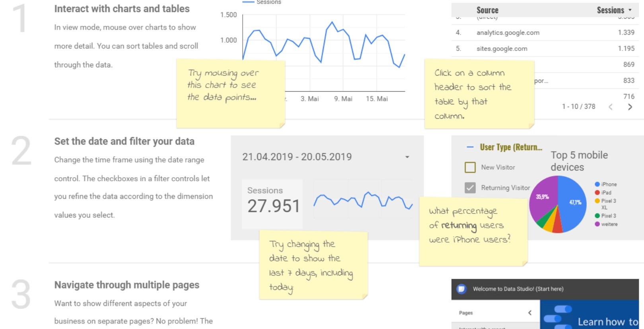Collapse the User Type filter control
The image size is (644, 329).
pyautogui.click(x=470, y=147)
